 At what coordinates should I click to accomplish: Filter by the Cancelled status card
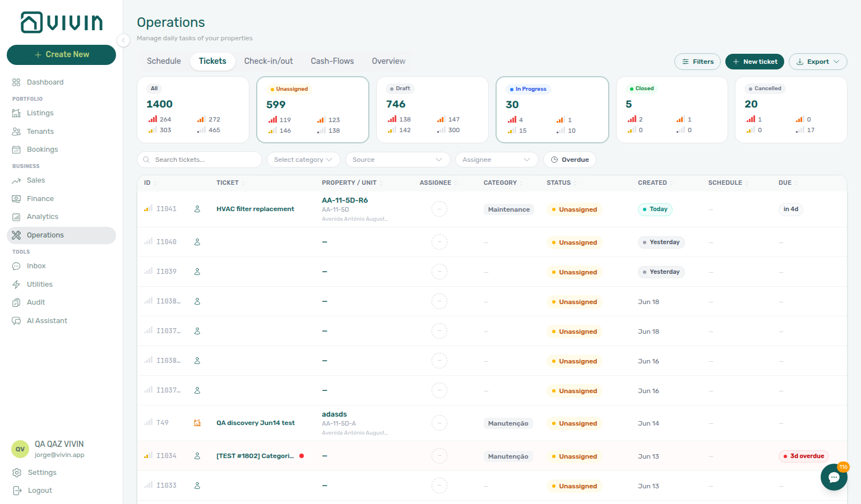(x=791, y=110)
